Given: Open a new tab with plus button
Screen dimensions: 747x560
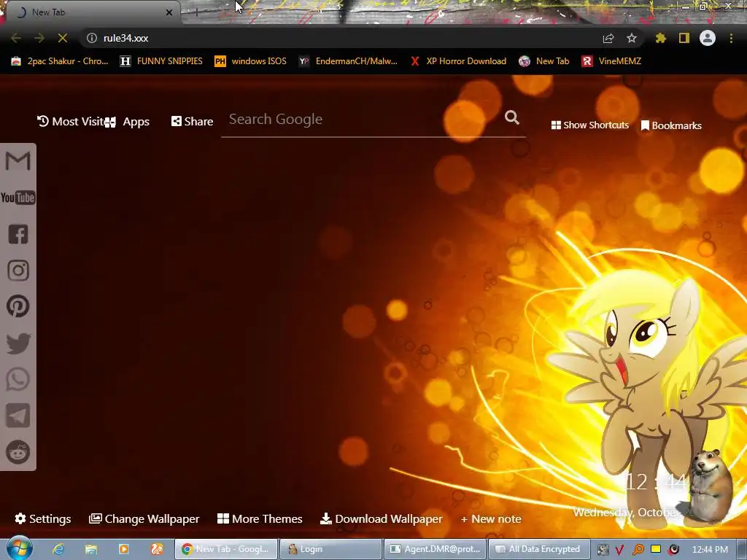Looking at the screenshot, I should coord(196,12).
